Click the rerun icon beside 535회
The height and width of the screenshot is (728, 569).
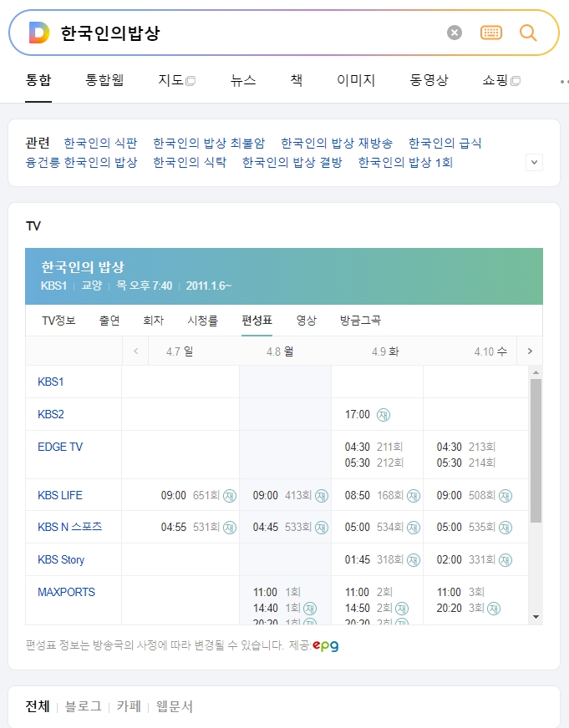505,528
